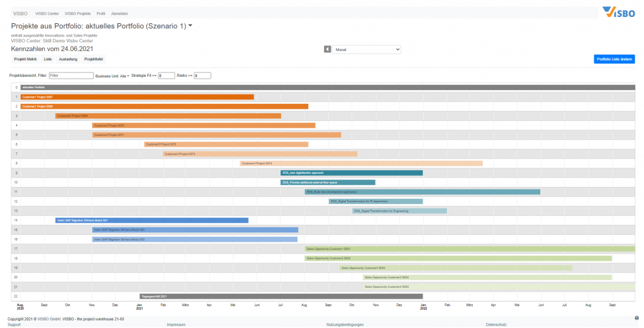Screen dimensions: 644x328
Task: Open the Profil menu item
Action: point(101,13)
